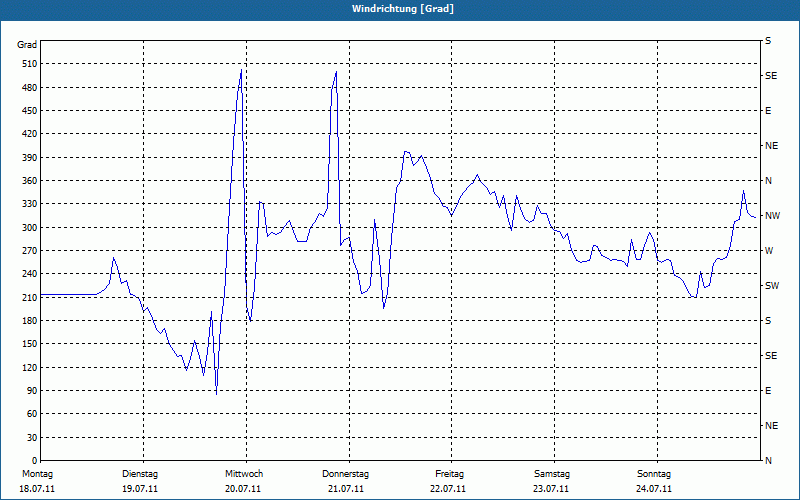The height and width of the screenshot is (500, 800).
Task: Select the 'Dienstag' day label
Action: click(x=140, y=474)
